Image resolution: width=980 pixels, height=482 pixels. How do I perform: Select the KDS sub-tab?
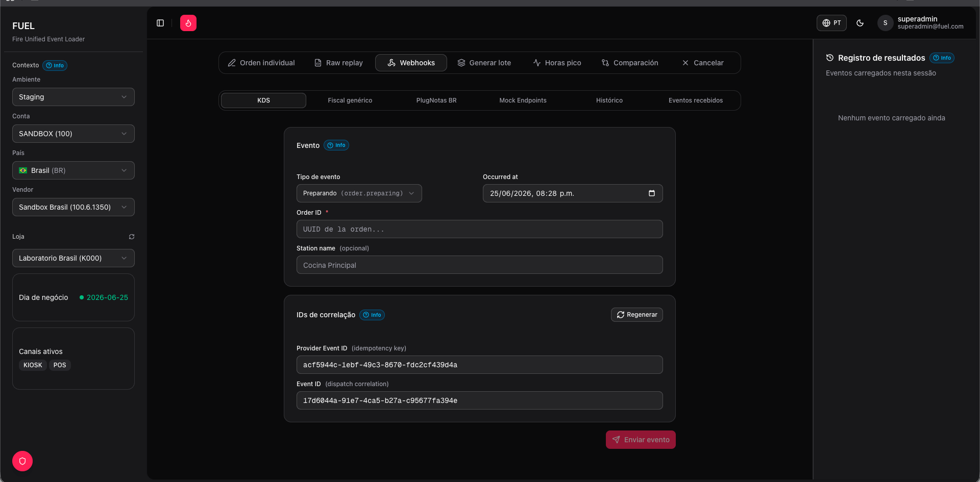(x=263, y=100)
